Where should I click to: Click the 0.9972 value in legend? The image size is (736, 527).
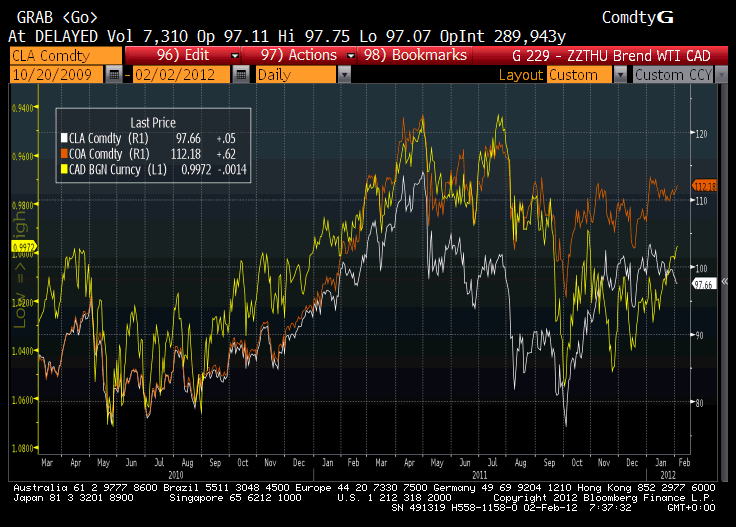click(x=196, y=169)
